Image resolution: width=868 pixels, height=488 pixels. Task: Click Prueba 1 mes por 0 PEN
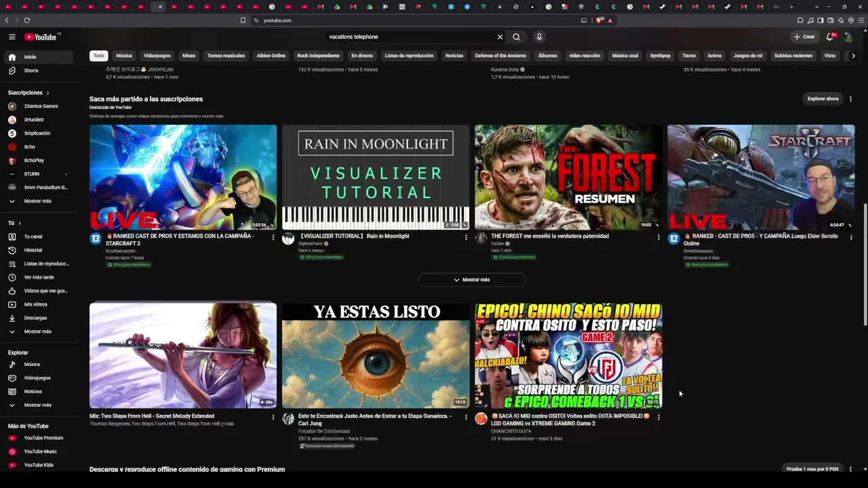coord(812,469)
